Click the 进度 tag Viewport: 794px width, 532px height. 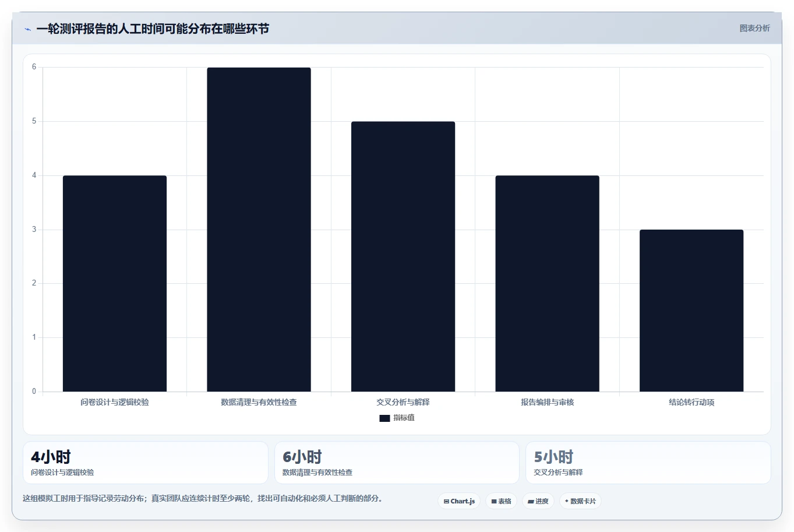[538, 501]
